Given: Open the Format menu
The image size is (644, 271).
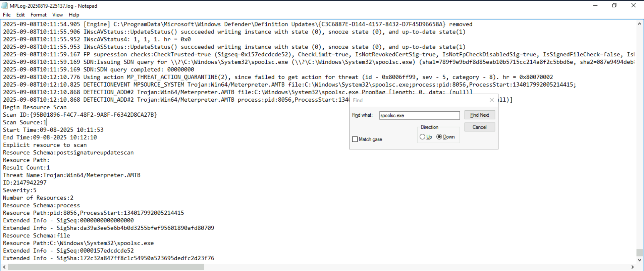Looking at the screenshot, I should (x=39, y=15).
